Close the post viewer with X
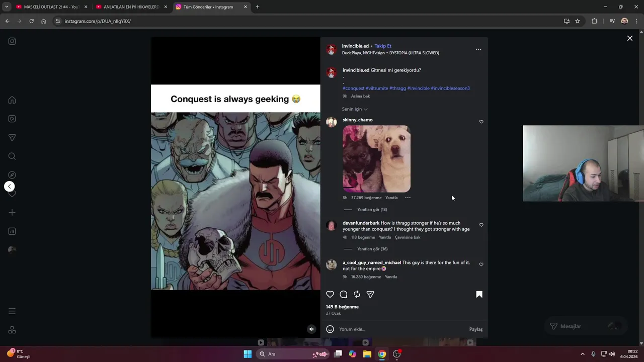This screenshot has width=644, height=362. point(629,38)
